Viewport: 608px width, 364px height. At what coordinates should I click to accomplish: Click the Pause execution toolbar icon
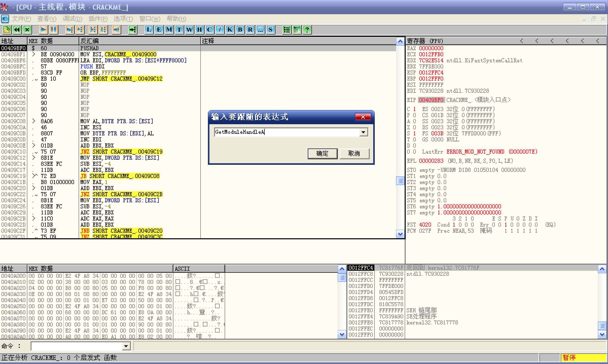tap(53, 30)
